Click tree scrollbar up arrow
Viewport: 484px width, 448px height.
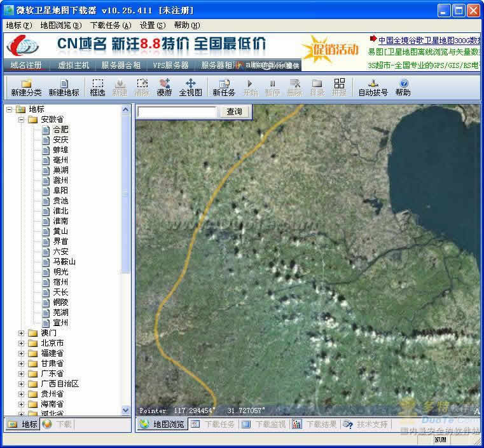[x=126, y=109]
